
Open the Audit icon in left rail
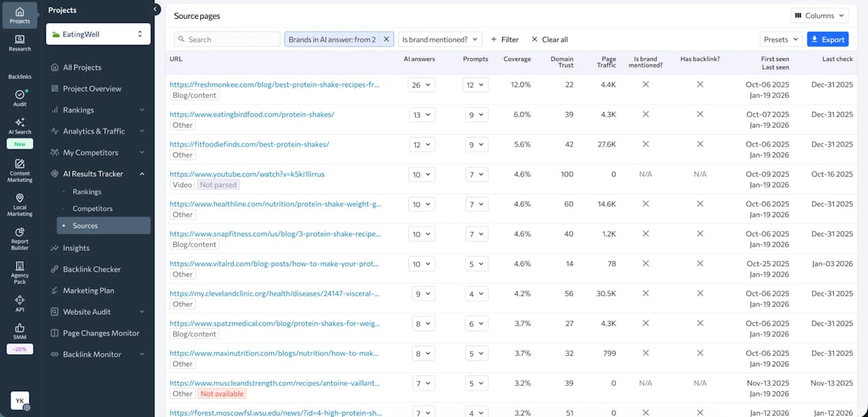pyautogui.click(x=19, y=97)
